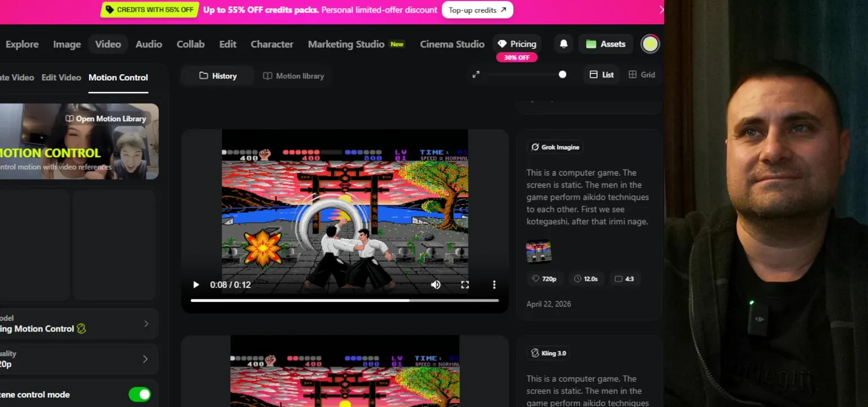This screenshot has width=868, height=407.
Task: Seek within the video progress bar
Action: [x=345, y=301]
